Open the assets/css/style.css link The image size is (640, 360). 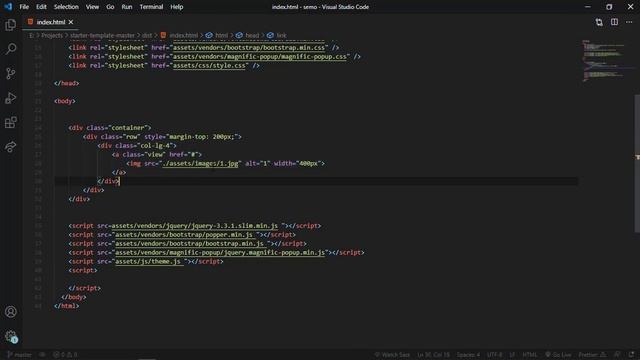pyautogui.click(x=210, y=65)
